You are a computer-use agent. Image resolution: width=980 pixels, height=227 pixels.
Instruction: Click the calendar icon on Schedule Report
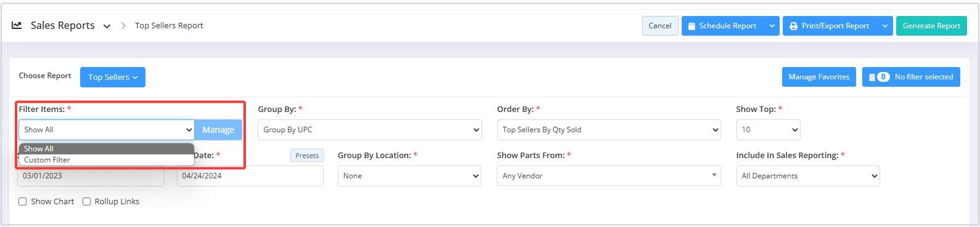(692, 26)
